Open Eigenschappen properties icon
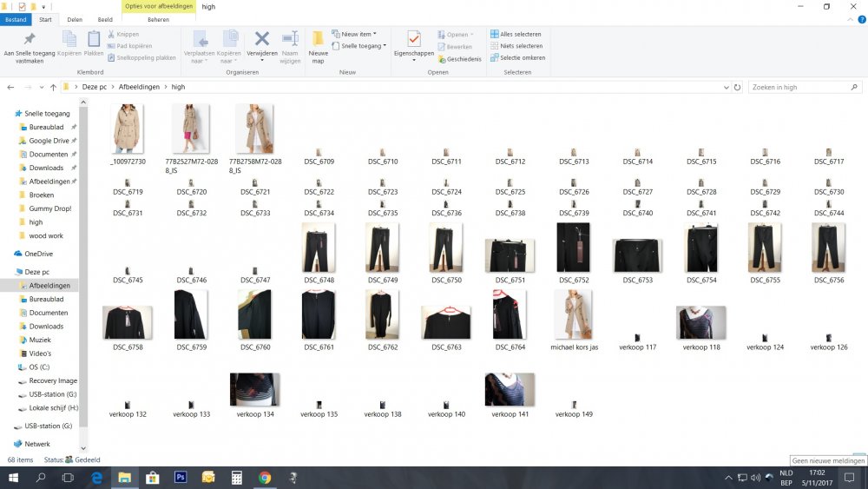Screen dimensions: 868x489 (413, 40)
